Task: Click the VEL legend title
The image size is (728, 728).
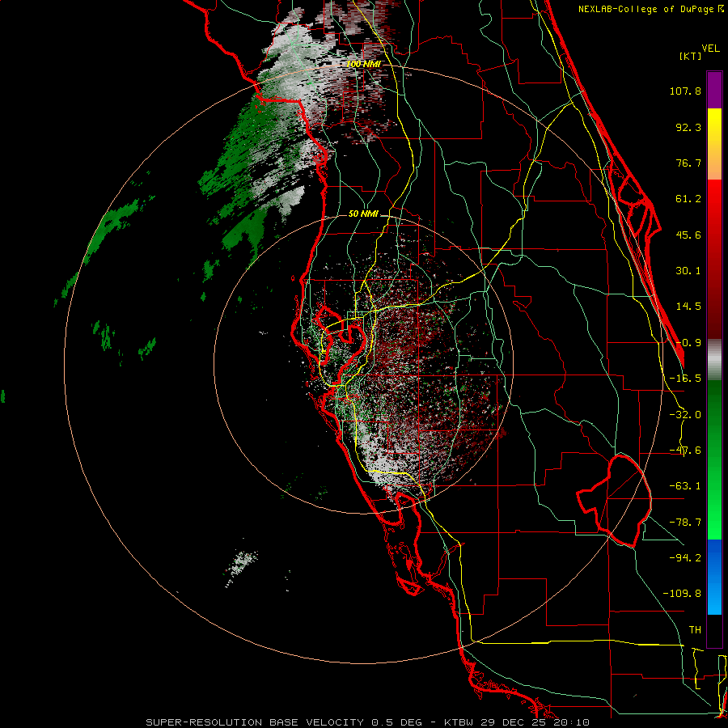Action: point(710,49)
